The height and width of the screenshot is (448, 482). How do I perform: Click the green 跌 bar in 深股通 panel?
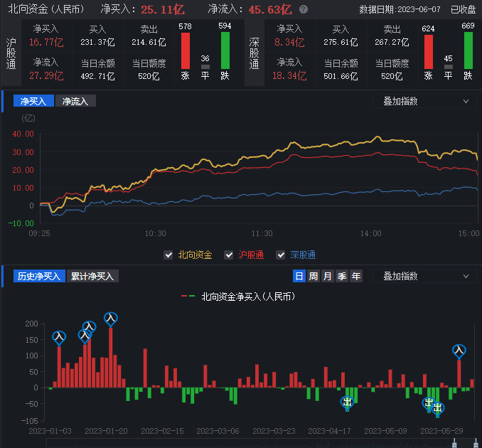coord(468,50)
